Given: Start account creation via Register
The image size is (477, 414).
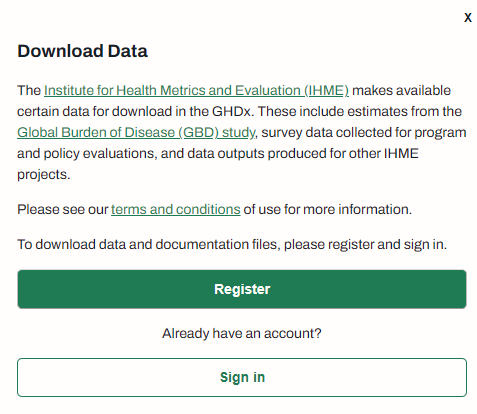Looking at the screenshot, I should pos(242,289).
